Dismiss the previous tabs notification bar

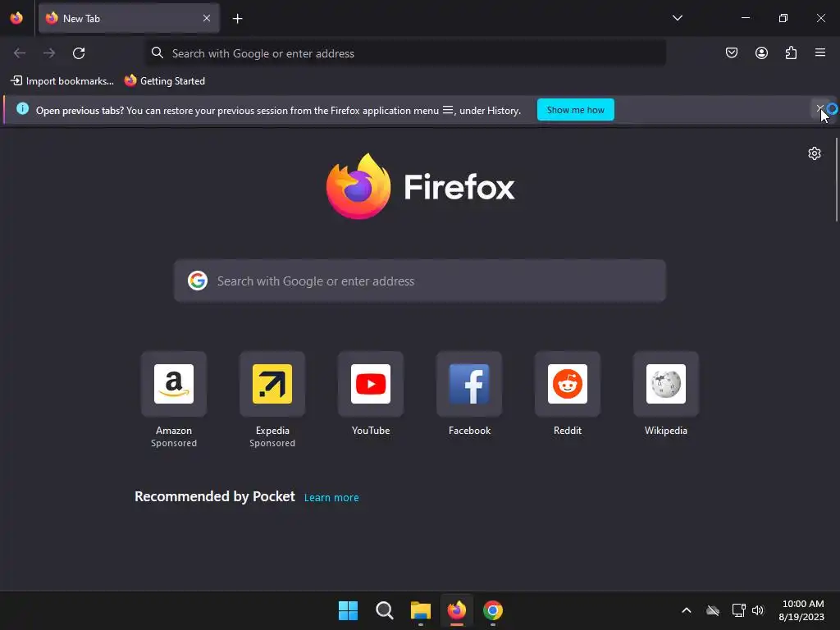click(x=819, y=109)
